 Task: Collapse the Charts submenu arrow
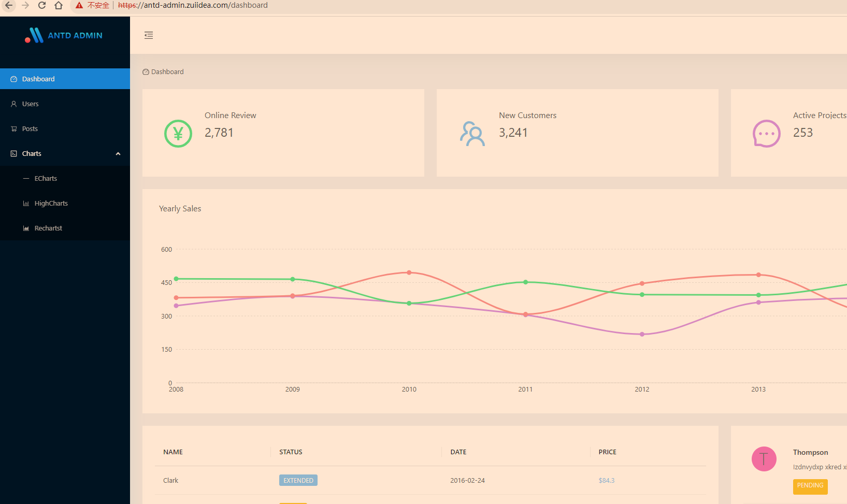click(118, 154)
